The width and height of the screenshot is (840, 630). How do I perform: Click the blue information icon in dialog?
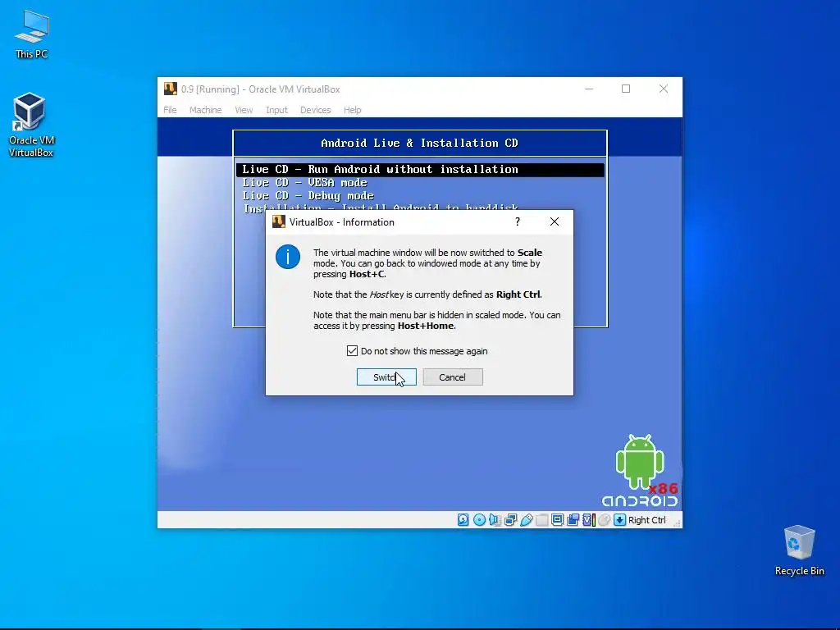coord(288,257)
